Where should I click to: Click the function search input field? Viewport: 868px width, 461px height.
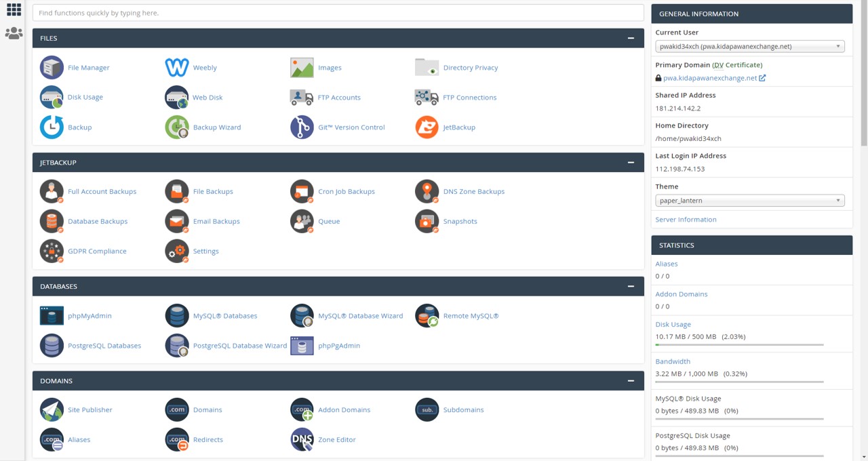coord(338,13)
